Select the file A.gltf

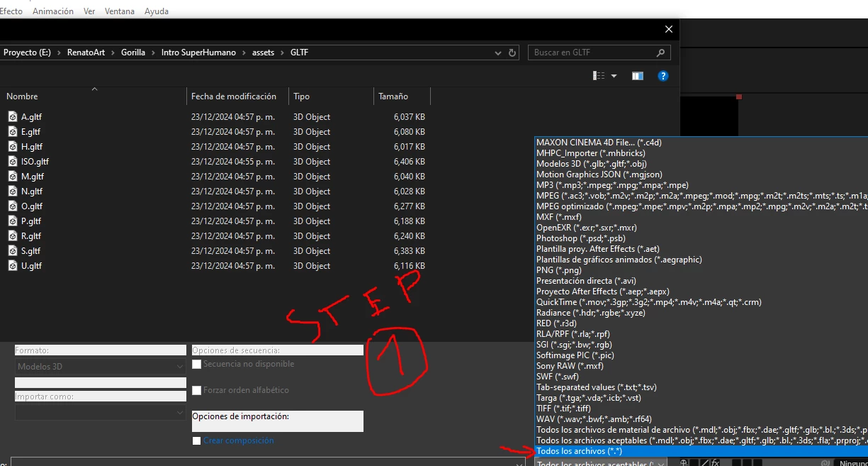pyautogui.click(x=32, y=117)
